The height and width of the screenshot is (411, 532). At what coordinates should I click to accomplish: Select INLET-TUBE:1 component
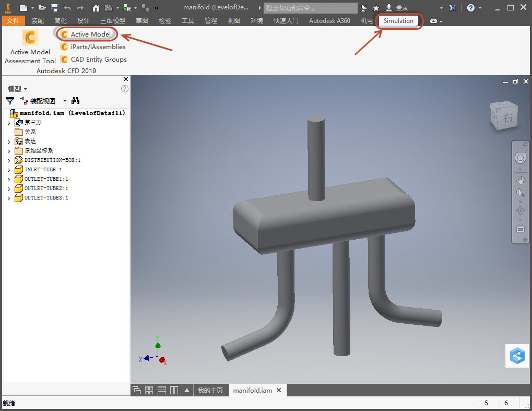(38, 169)
